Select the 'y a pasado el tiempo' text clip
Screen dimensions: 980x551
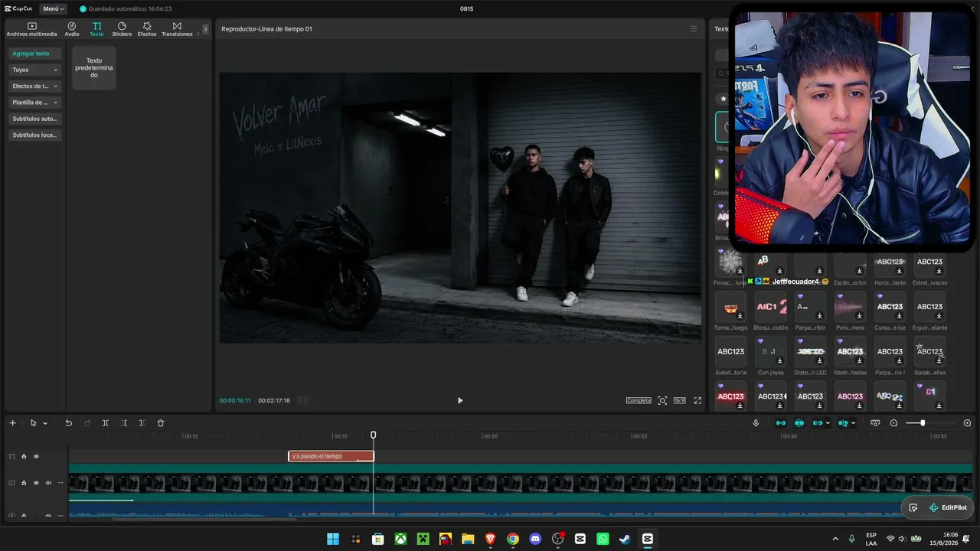coord(331,456)
